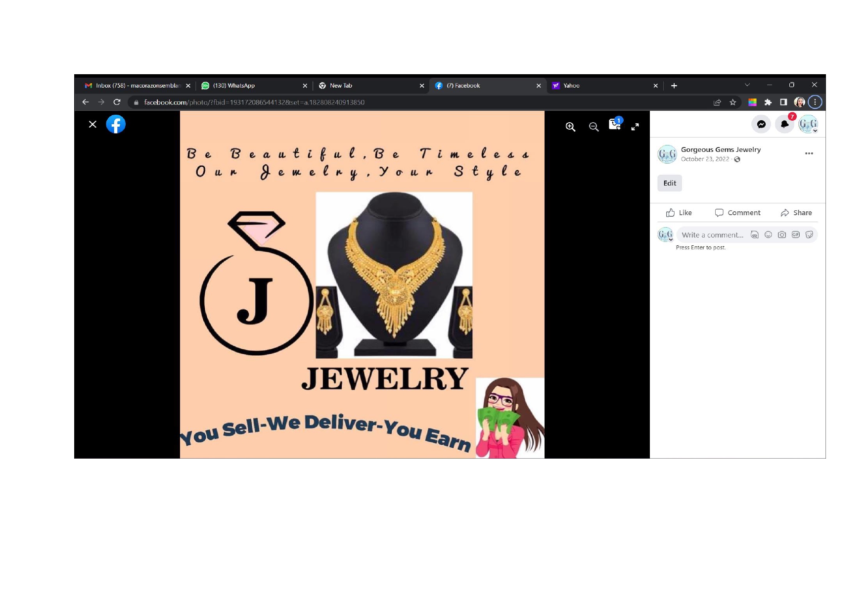Image resolution: width=868 pixels, height=614 pixels.
Task: Open the Chrome extensions puzzle menu
Action: 768,102
